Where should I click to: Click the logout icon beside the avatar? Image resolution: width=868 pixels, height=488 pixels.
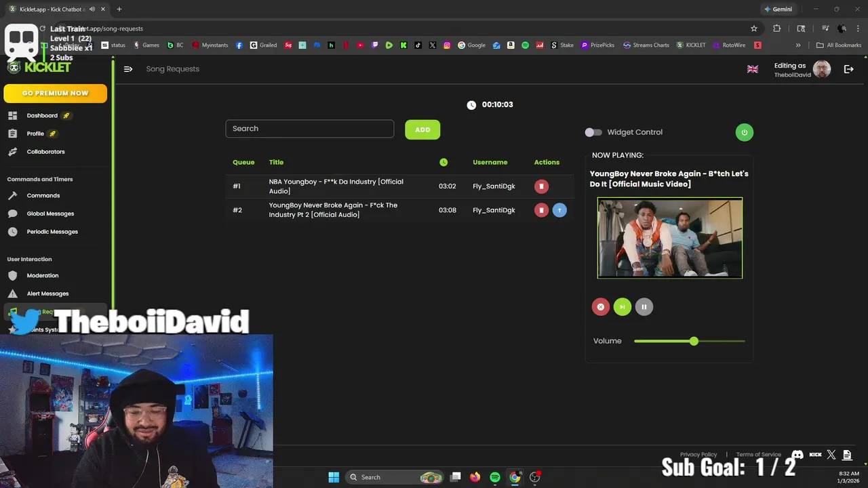point(848,69)
